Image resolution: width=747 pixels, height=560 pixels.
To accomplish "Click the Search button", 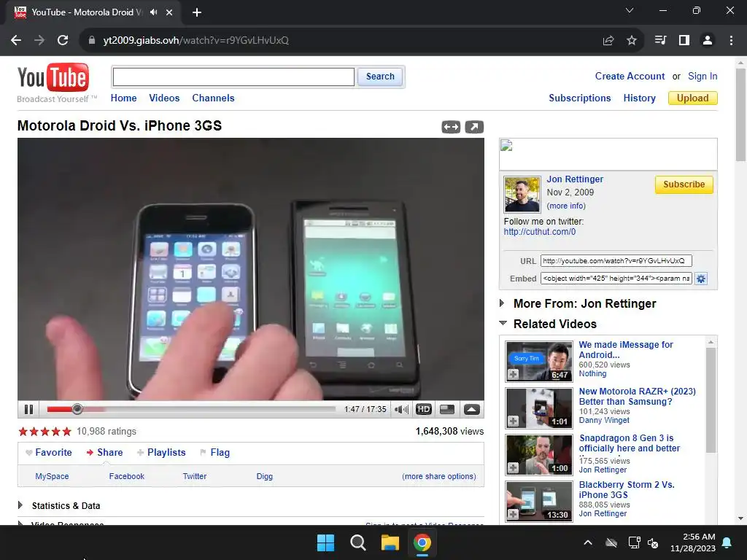I will click(380, 77).
